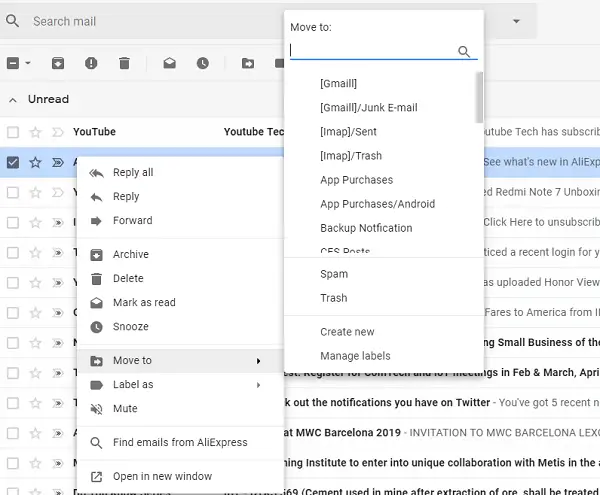Screen dimensions: 600x495
Task: Uncheck the selected AliExpress email checkbox
Action: tap(13, 163)
